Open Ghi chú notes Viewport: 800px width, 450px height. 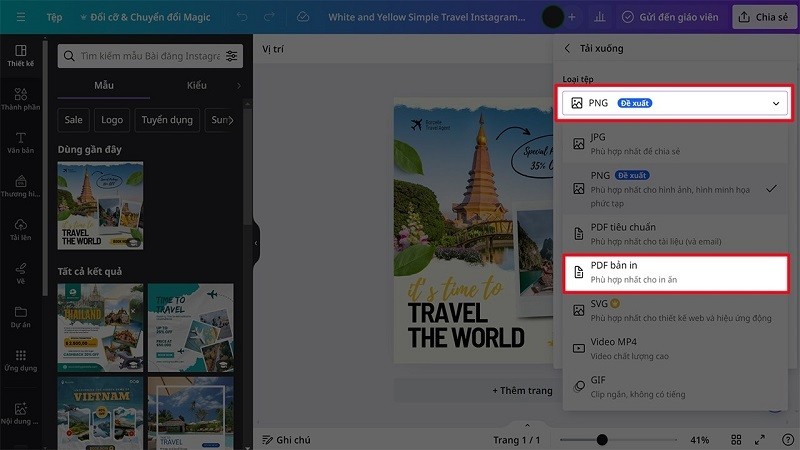286,440
